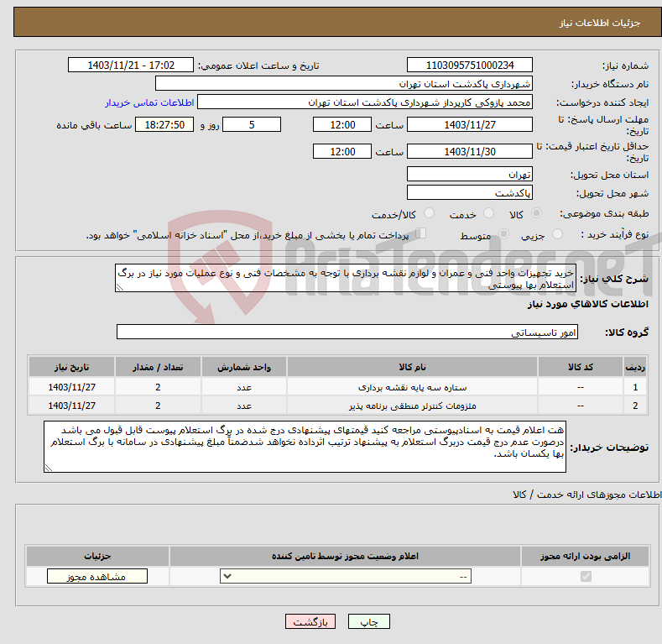
Task: Click the delivery province field تهران
Action: click(x=470, y=174)
